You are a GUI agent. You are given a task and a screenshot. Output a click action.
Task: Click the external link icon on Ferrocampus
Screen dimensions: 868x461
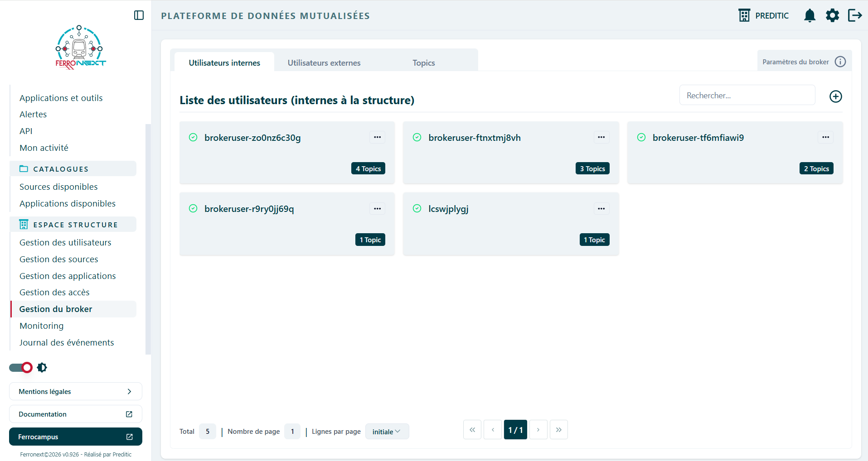[129, 437]
